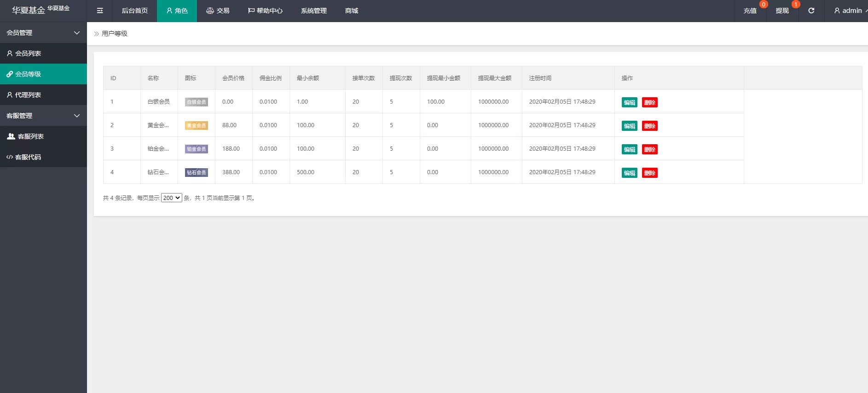Viewport: 868px width, 393px height.
Task: Toggle the sidebar collapse hamburger icon
Action: pos(100,11)
